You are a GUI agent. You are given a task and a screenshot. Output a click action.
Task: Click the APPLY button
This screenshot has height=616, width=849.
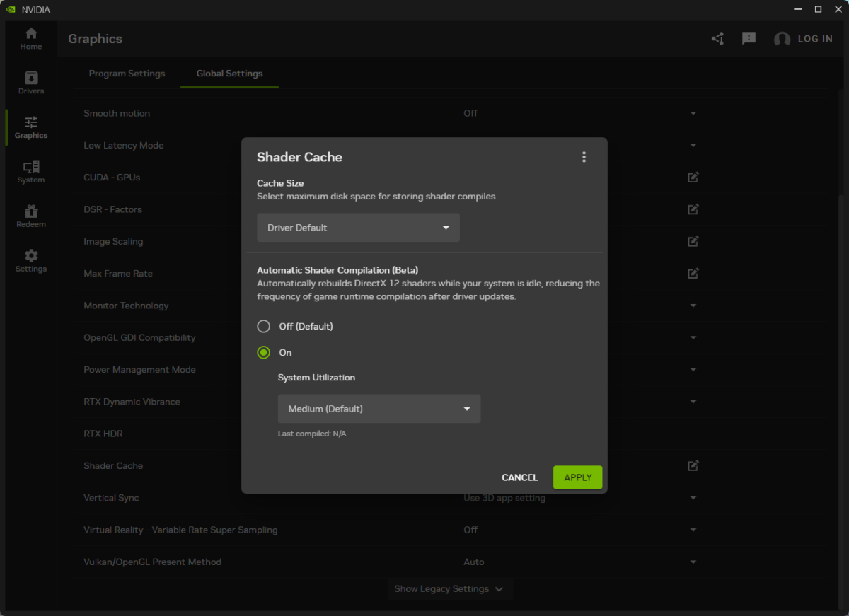point(577,477)
